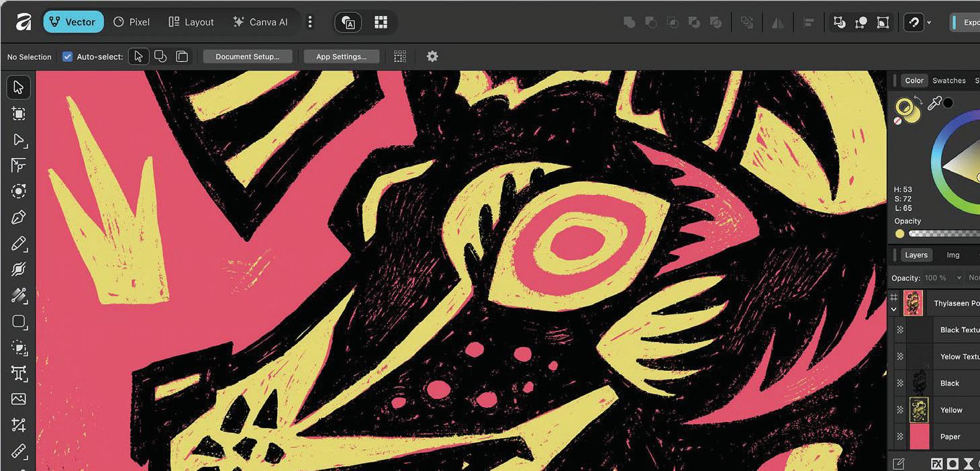
Task: Toggle the transform nodes mode icon
Action: tap(861, 22)
